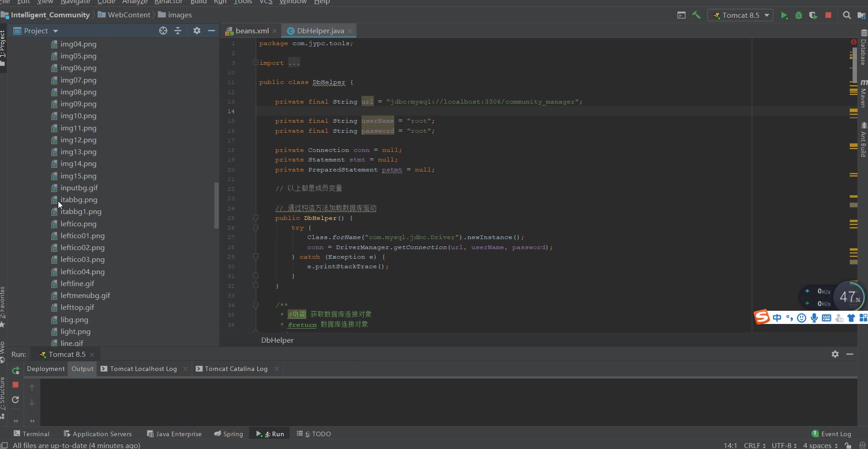
Task: Rerun Tomcat using the Run panel rerun icon
Action: coord(15,370)
